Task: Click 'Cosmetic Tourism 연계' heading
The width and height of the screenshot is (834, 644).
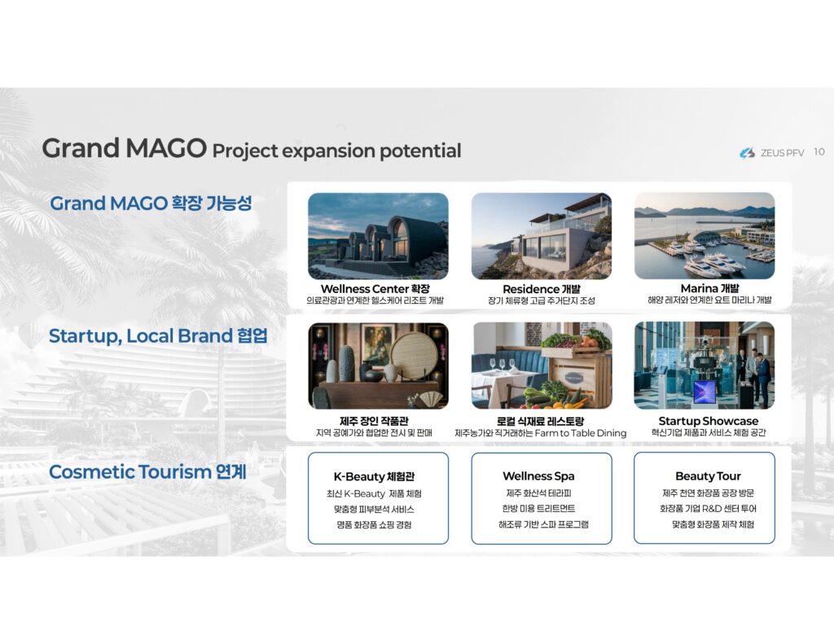Action: pos(147,471)
